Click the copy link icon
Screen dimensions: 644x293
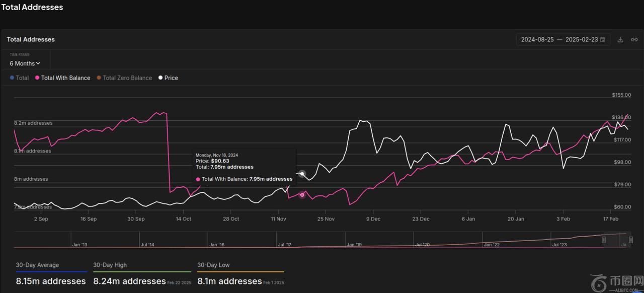[x=634, y=40]
